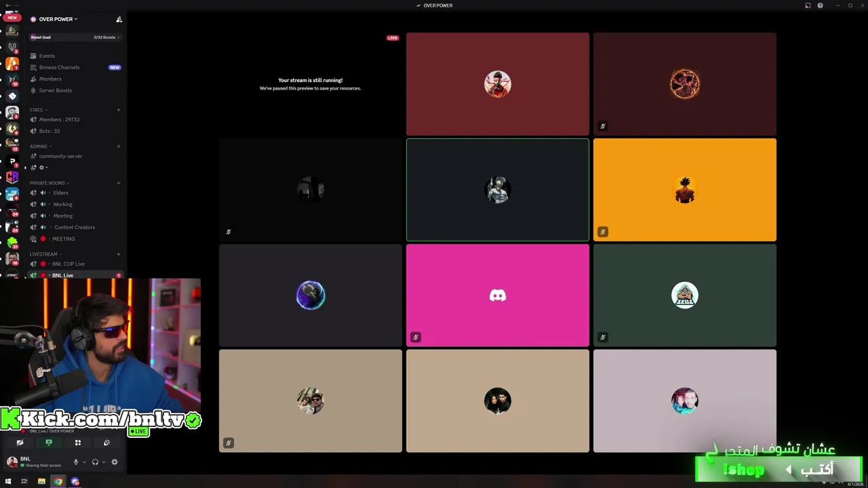Open the white dice server icon
This screenshot has height=488, width=868.
click(12, 96)
